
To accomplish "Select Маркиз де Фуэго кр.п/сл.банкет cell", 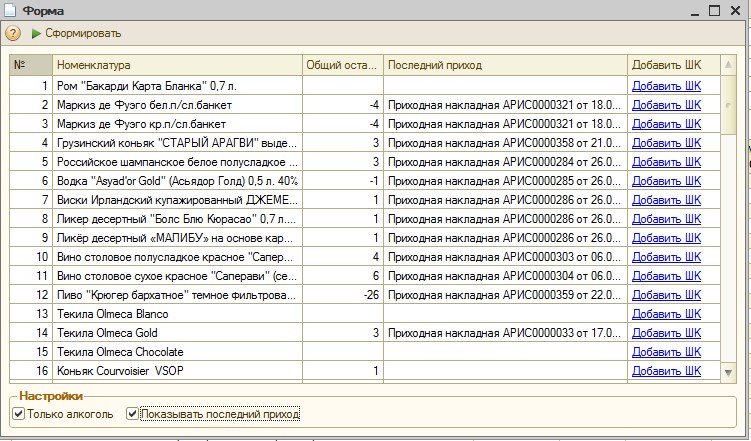I will tap(177, 124).
